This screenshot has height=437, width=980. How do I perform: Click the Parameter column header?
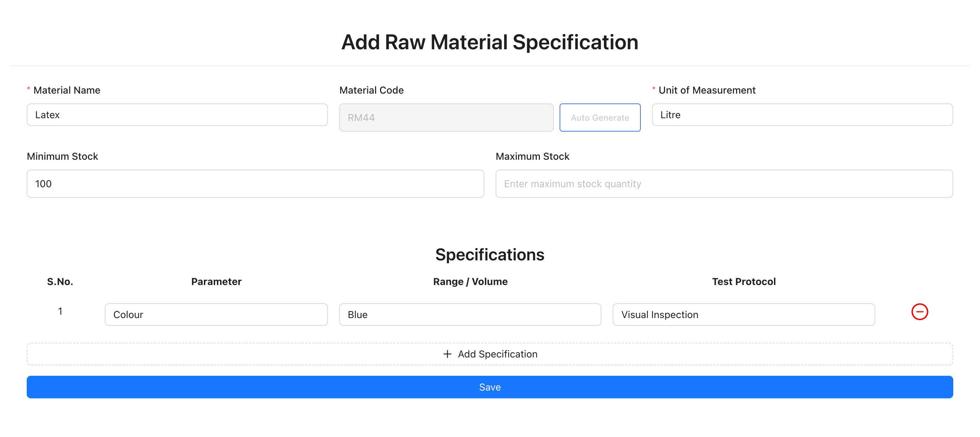point(216,282)
